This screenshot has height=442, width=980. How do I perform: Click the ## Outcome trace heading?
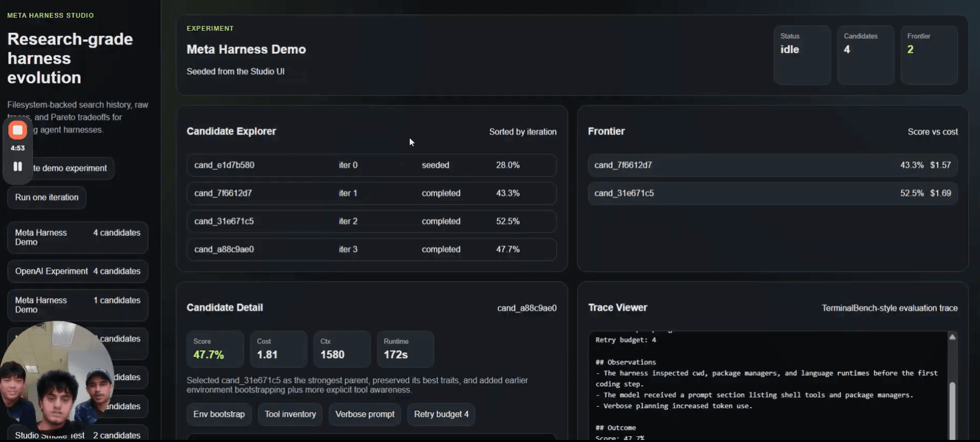[616, 428]
